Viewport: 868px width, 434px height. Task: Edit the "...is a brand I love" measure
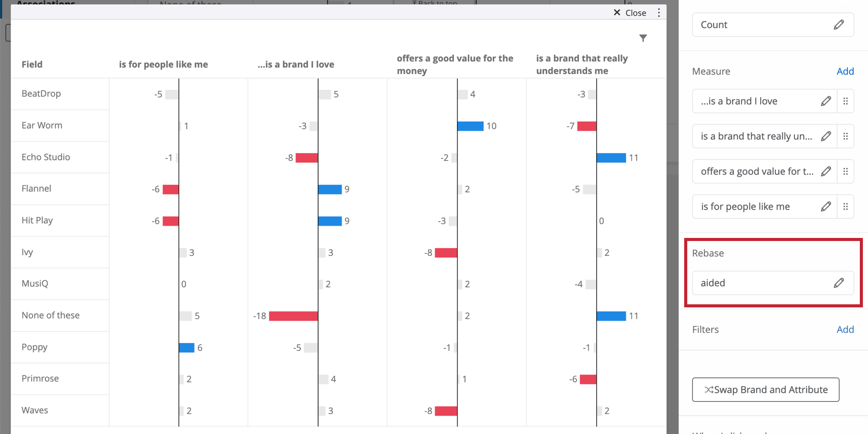(x=826, y=101)
